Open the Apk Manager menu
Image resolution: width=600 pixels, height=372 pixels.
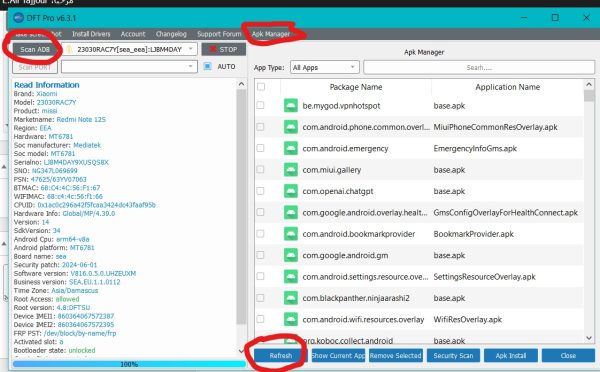[271, 34]
